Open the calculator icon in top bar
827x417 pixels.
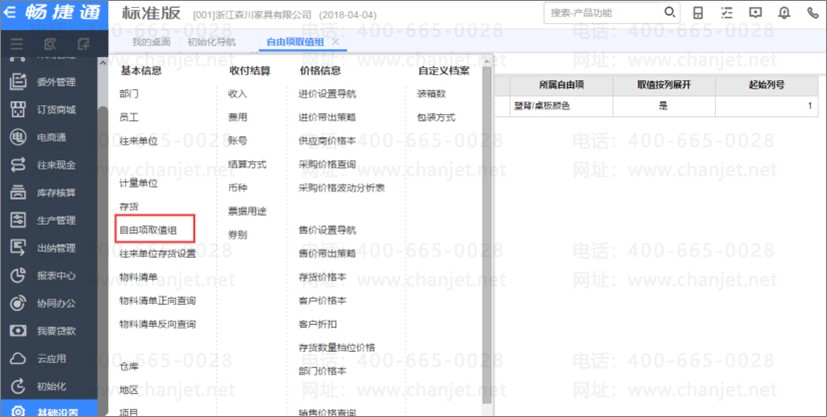tap(698, 13)
